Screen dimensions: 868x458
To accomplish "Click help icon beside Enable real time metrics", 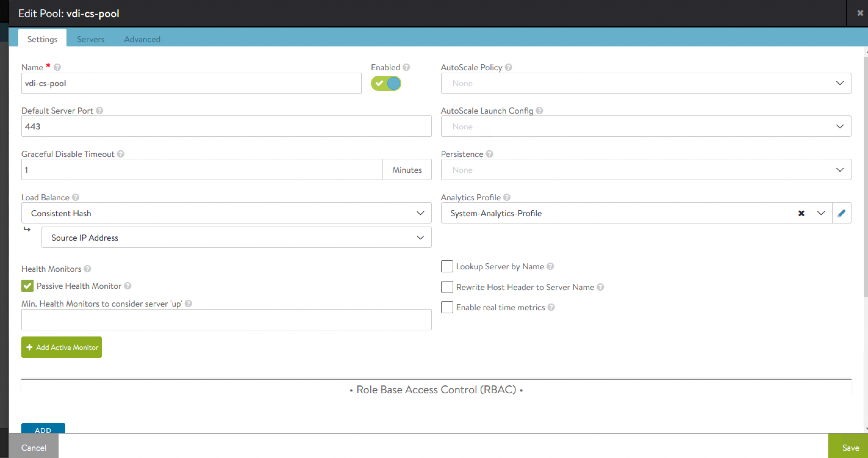I will pos(551,307).
